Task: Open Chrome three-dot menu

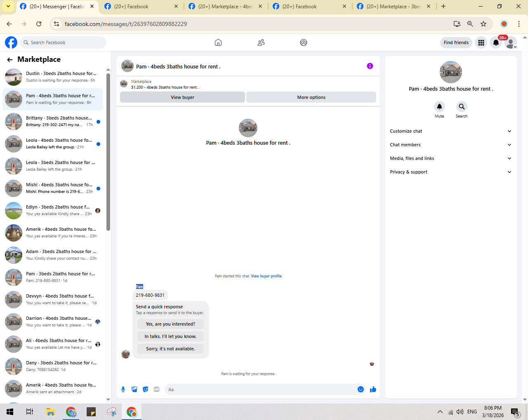Action: pyautogui.click(x=519, y=24)
